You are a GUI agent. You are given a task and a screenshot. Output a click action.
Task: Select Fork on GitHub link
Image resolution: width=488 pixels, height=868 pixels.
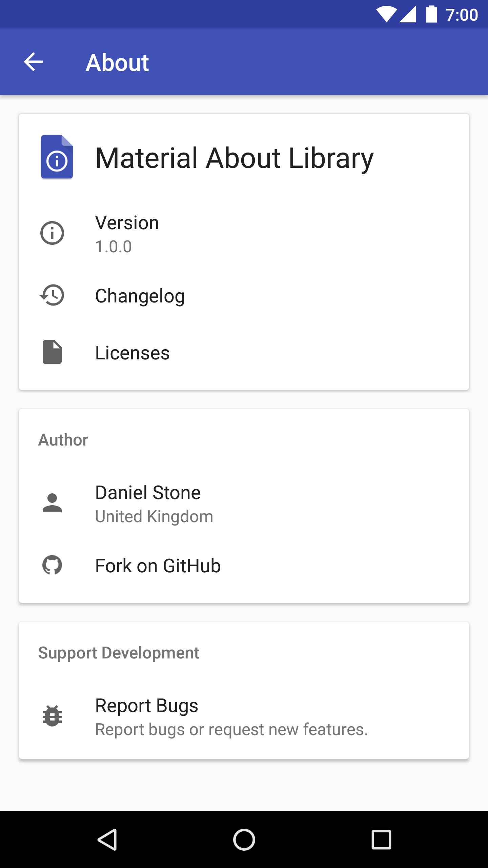[x=158, y=566]
